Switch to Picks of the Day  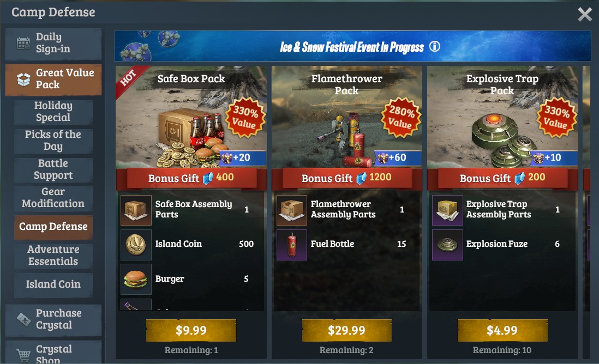coord(53,141)
